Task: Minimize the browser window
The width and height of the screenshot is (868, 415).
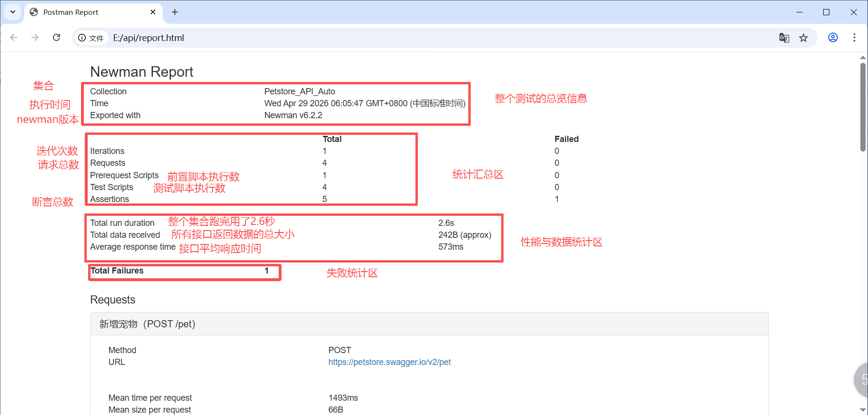Action: point(799,12)
